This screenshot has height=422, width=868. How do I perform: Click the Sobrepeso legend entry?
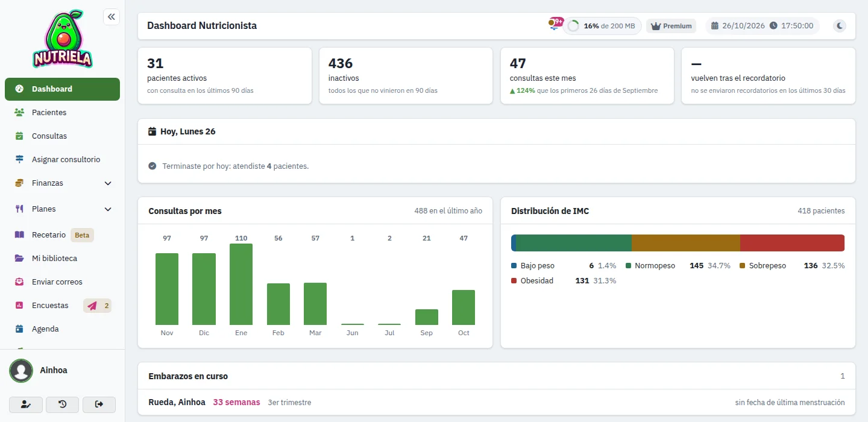point(792,266)
